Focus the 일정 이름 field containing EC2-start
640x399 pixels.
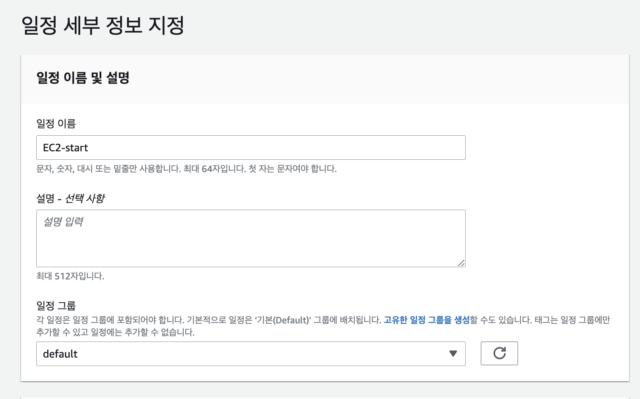[251, 147]
